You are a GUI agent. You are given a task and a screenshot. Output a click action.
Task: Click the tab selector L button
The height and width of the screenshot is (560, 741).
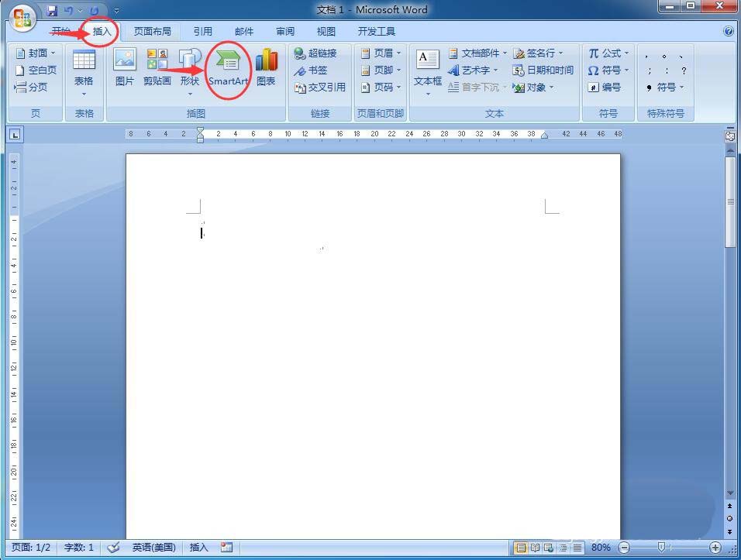point(16,135)
